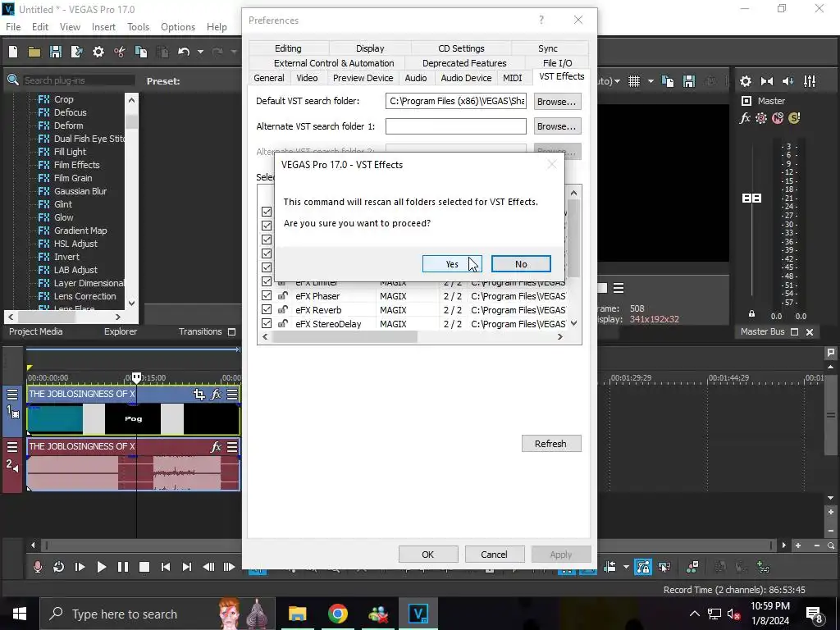
Task: Switch to the Audio Device tab
Action: click(466, 78)
